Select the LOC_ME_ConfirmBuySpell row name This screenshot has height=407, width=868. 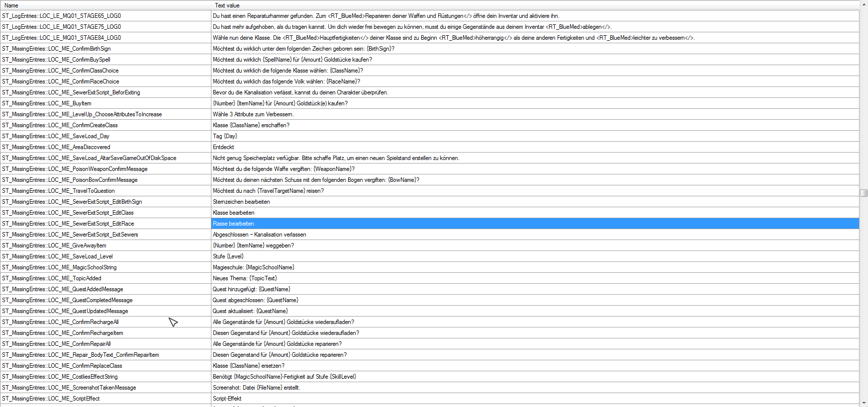tap(105, 60)
